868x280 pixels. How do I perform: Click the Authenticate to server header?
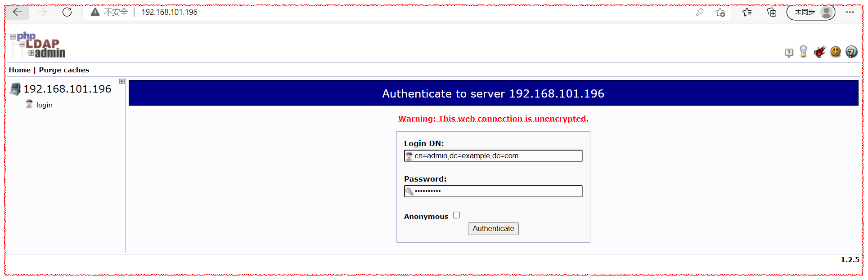click(493, 93)
